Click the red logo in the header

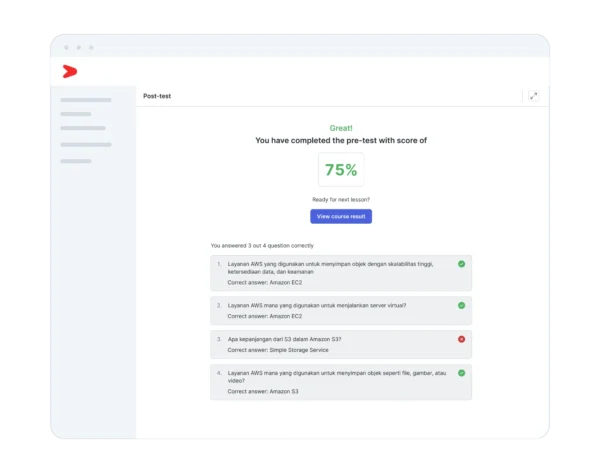point(69,71)
